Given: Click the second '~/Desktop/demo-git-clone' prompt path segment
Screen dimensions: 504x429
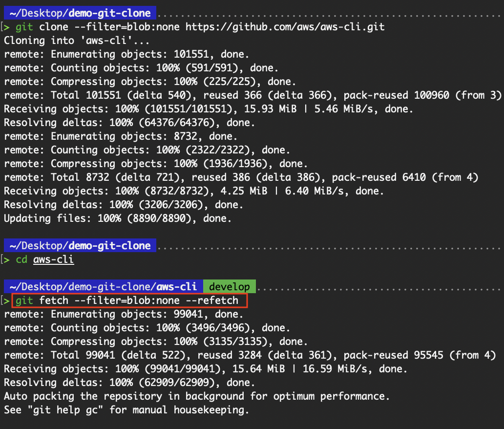Looking at the screenshot, I should tap(80, 245).
